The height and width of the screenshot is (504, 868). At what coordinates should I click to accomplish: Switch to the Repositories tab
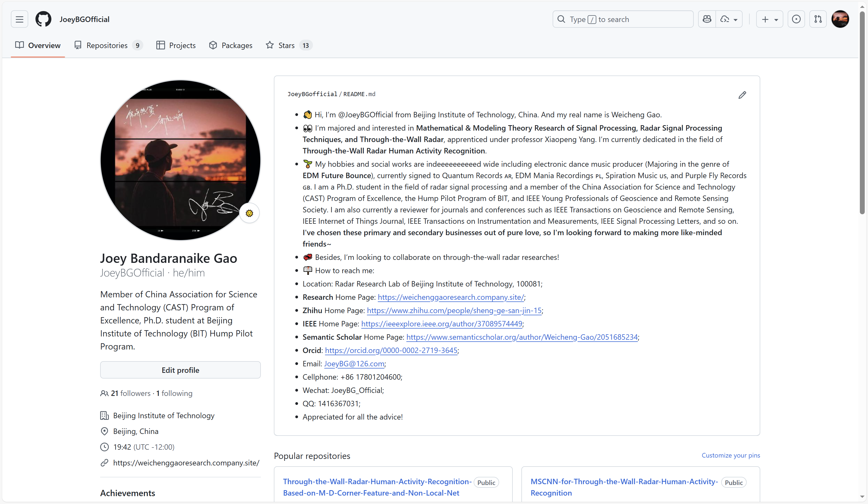click(x=107, y=45)
